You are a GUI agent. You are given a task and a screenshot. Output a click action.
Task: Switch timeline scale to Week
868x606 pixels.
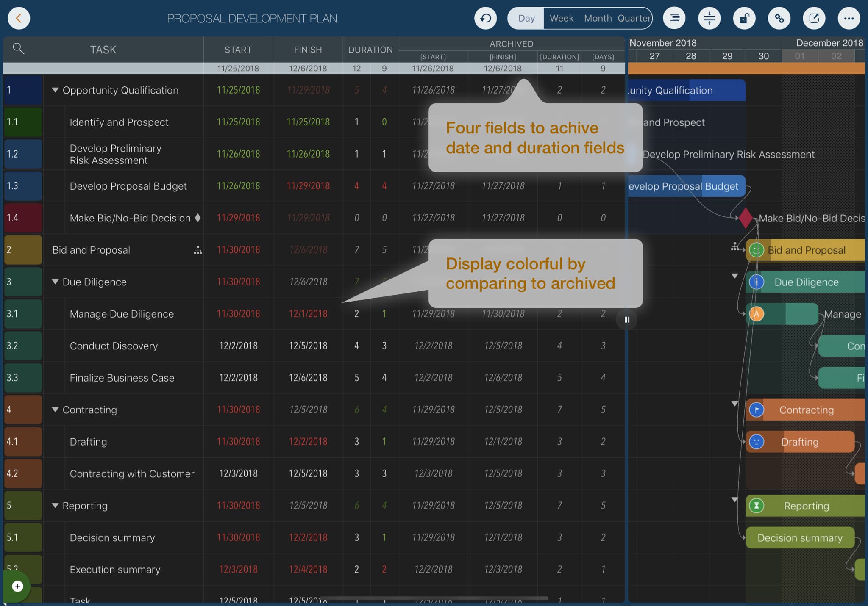pos(561,18)
